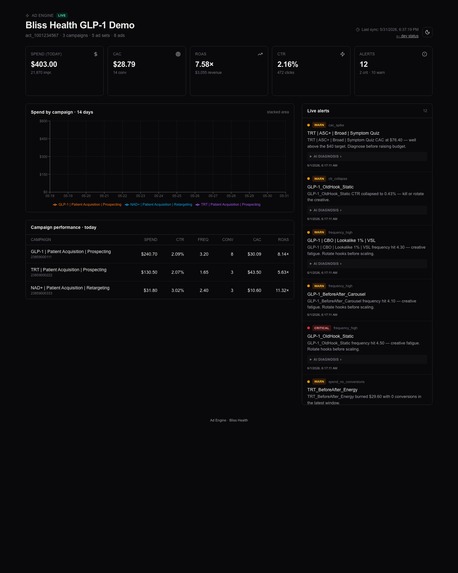Select the $28.79 CAC card value
The height and width of the screenshot is (573, 458).
[124, 64]
